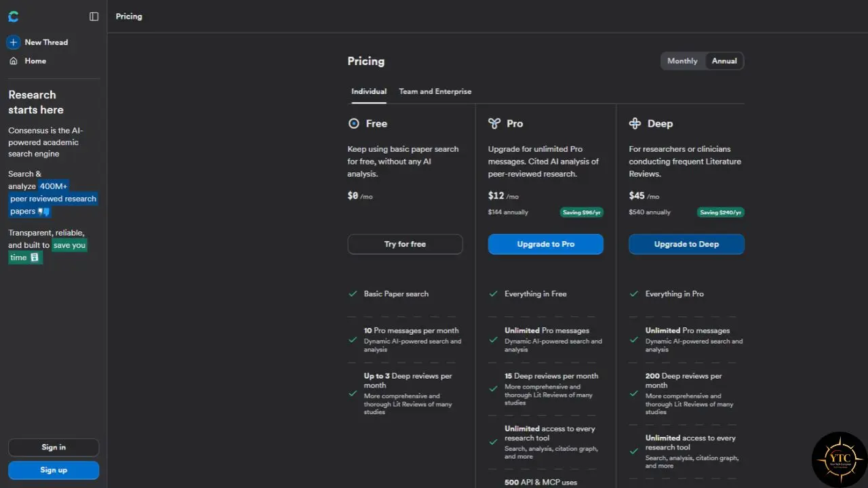Go to Home in the sidebar
This screenshot has width=868, height=488.
point(35,61)
